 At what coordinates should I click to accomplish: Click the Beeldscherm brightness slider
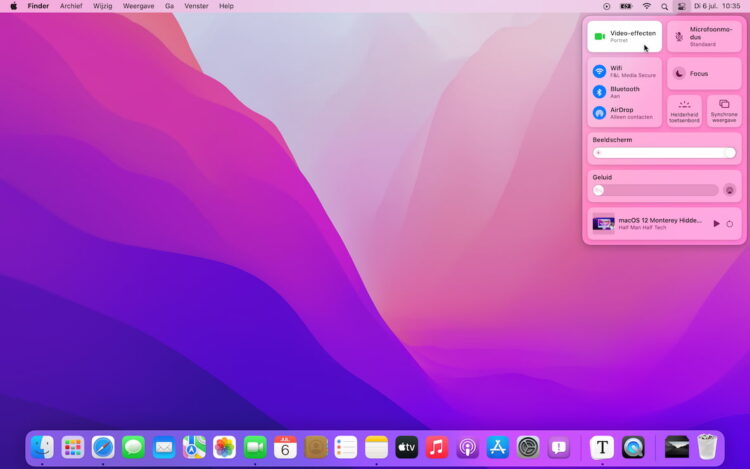point(663,153)
